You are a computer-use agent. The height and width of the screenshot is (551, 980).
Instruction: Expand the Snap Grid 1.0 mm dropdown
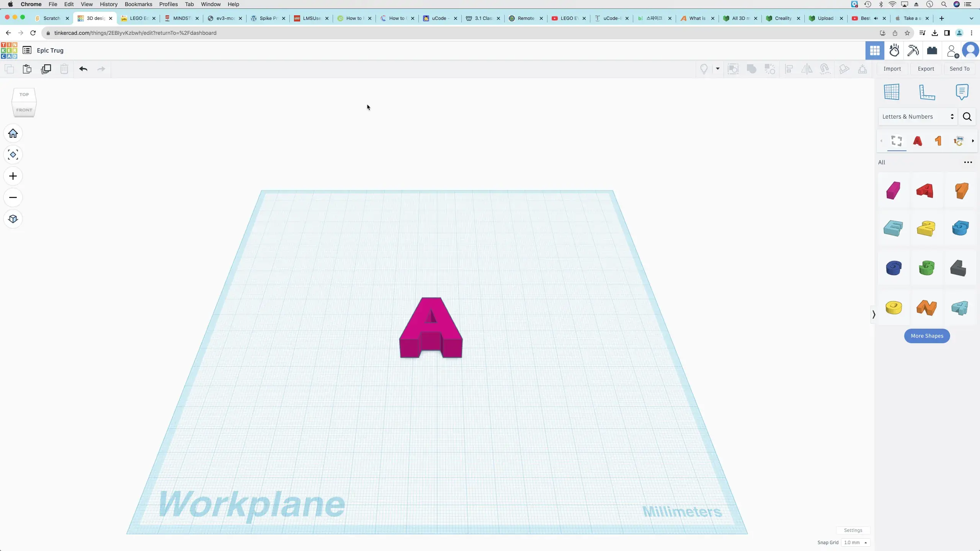coord(856,543)
